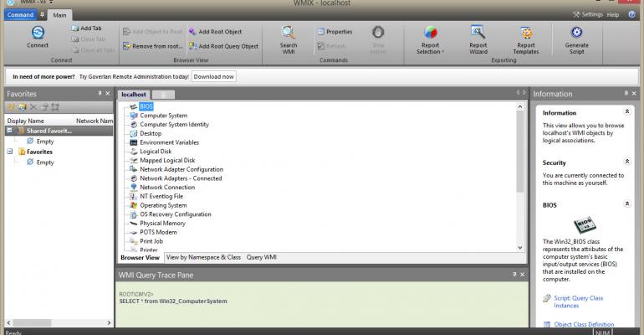Select BIOS tree item
This screenshot has height=335, width=644.
[x=146, y=106]
